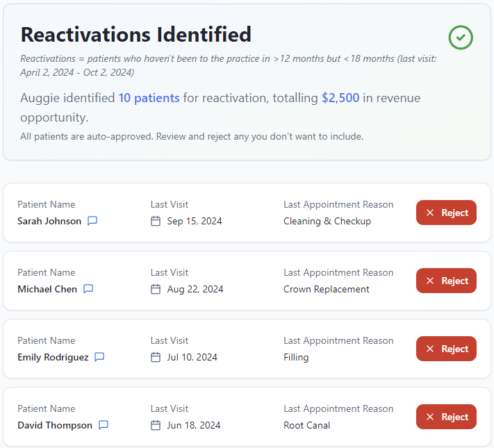494x448 pixels.
Task: Open Emily Rodriguez's comment icon
Action: pyautogui.click(x=99, y=357)
